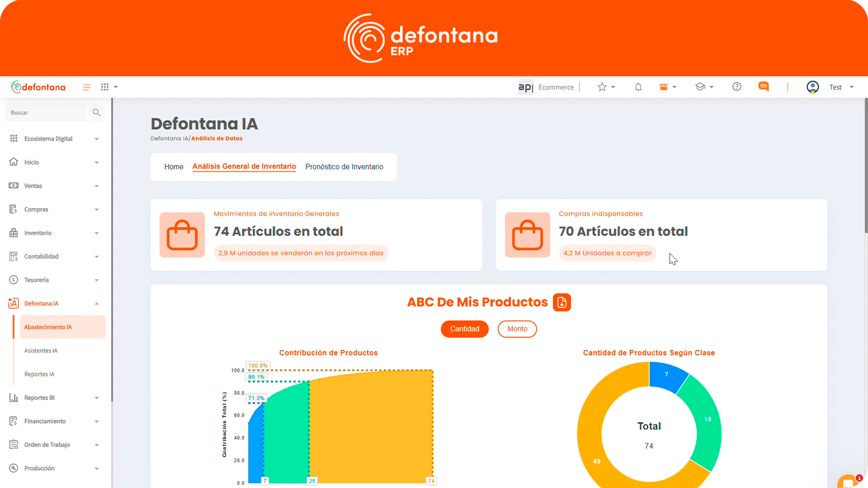
Task: Expand the Compras menu arrow
Action: [97, 210]
